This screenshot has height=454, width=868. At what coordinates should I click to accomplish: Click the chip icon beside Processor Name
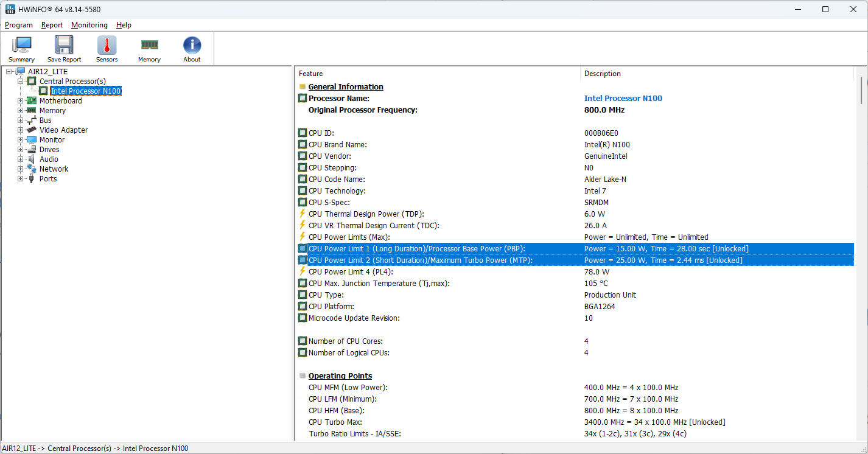coord(303,98)
